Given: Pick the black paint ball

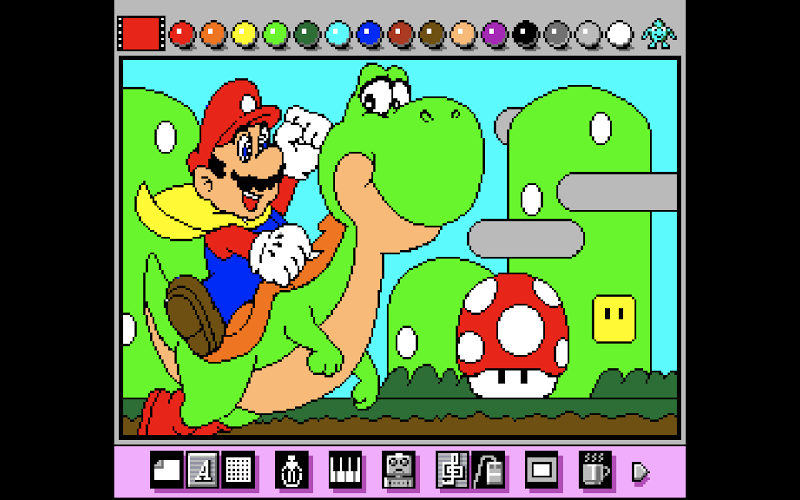Looking at the screenshot, I should 525,34.
